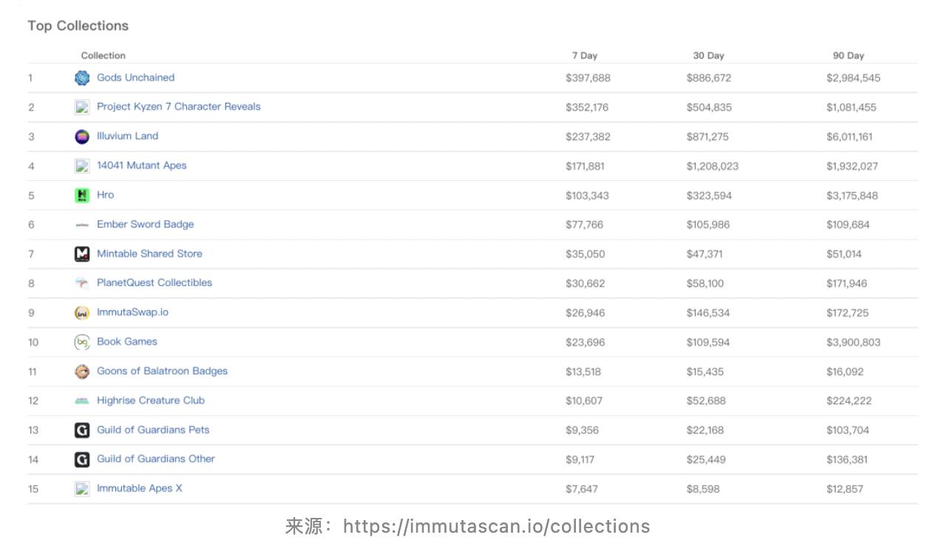This screenshot has height=560, width=933.
Task: Open the Immutable Apes X collection
Action: tap(139, 488)
